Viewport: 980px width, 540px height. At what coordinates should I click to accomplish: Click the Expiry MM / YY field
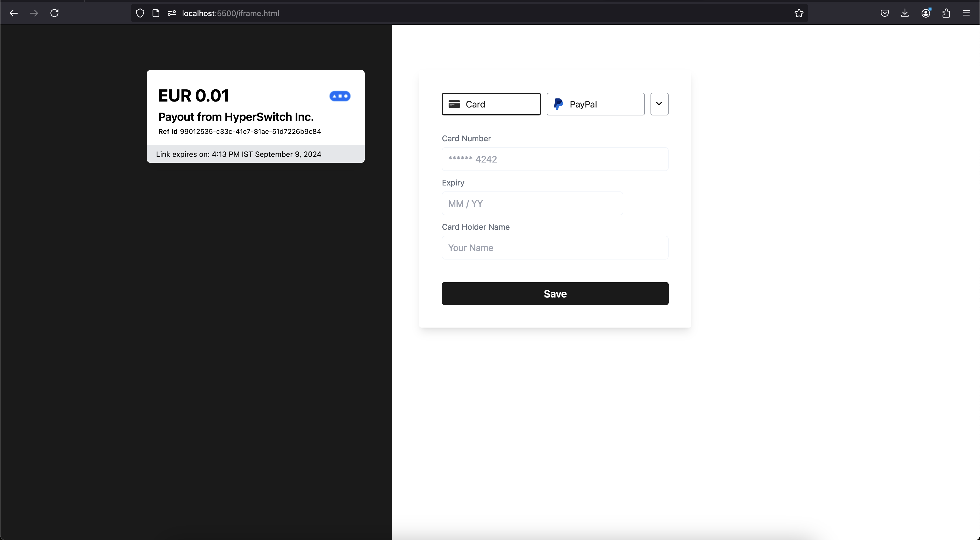[x=532, y=203]
